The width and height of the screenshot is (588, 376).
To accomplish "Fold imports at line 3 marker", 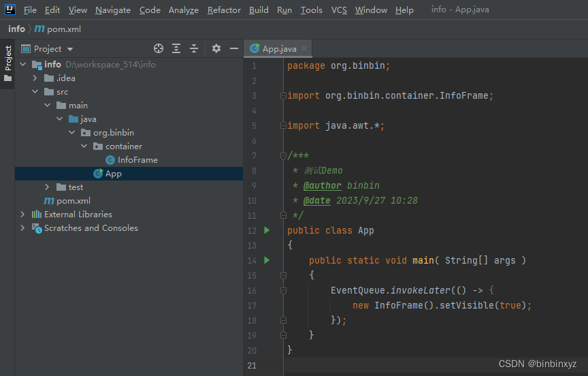I will (284, 95).
